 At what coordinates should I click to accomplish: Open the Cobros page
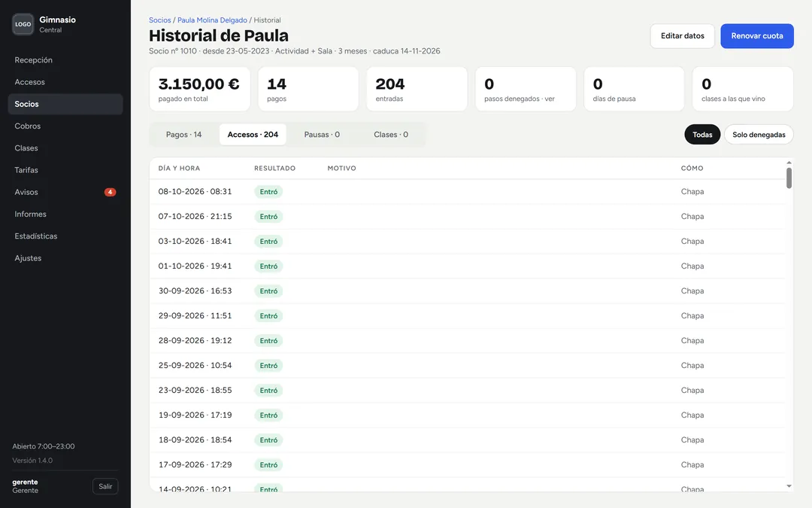tap(65, 126)
